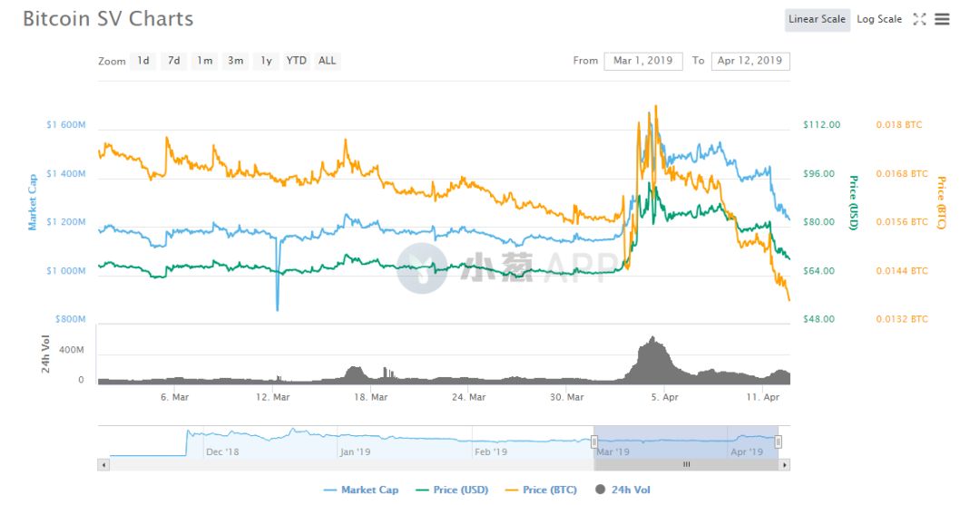Click navigator scroll left arrow
This screenshot has width=980, height=505.
103,464
